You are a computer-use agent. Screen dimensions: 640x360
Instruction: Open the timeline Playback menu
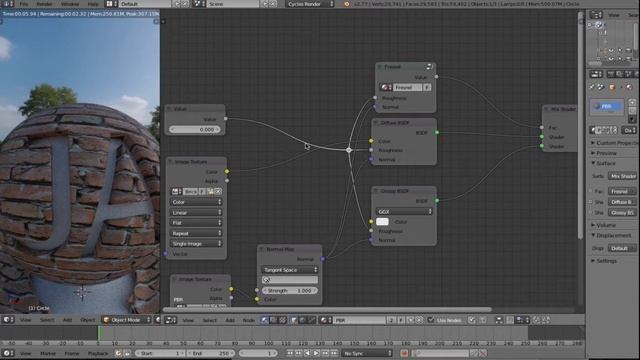(x=98, y=353)
